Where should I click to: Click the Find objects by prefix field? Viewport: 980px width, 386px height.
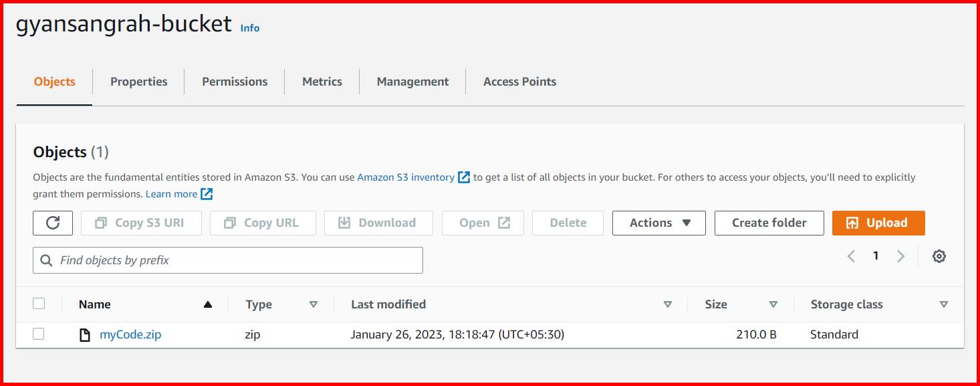click(x=227, y=260)
